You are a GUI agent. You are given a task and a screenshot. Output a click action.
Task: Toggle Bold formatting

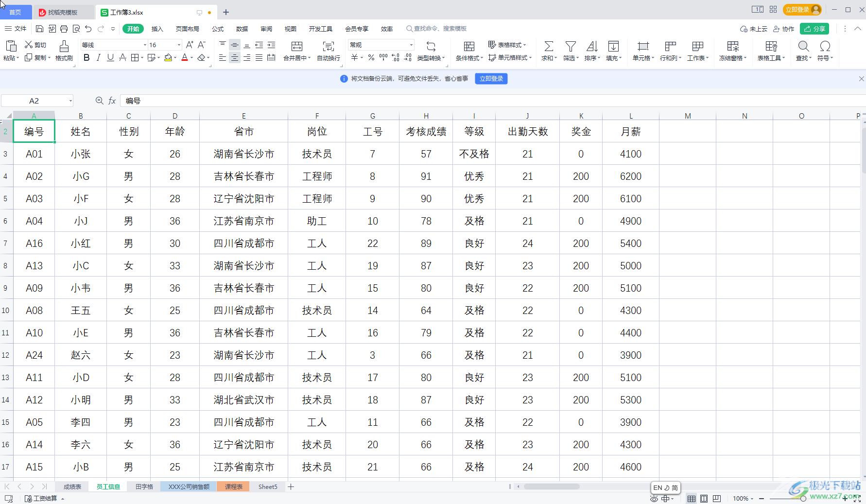(87, 58)
